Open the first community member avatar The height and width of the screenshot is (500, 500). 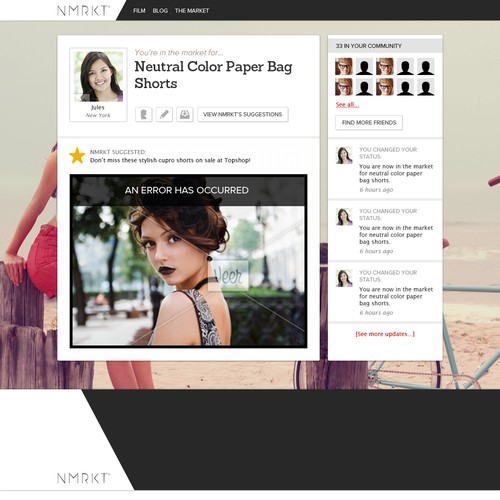[344, 66]
